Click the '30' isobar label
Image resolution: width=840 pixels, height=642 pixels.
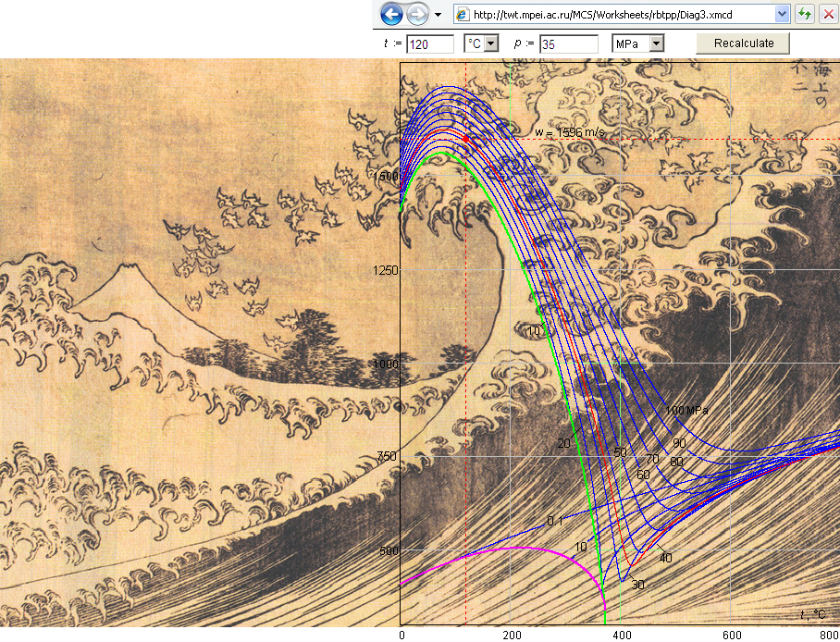point(637,585)
